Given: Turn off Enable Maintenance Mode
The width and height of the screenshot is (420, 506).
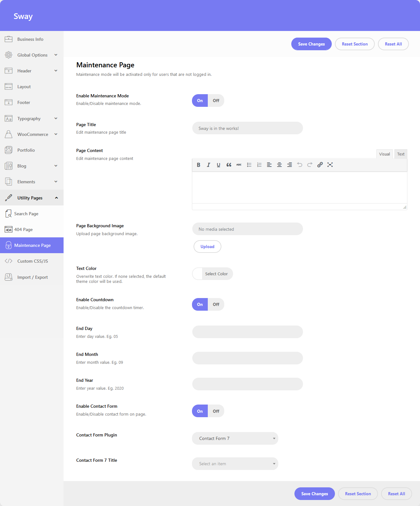Looking at the screenshot, I should (x=216, y=101).
